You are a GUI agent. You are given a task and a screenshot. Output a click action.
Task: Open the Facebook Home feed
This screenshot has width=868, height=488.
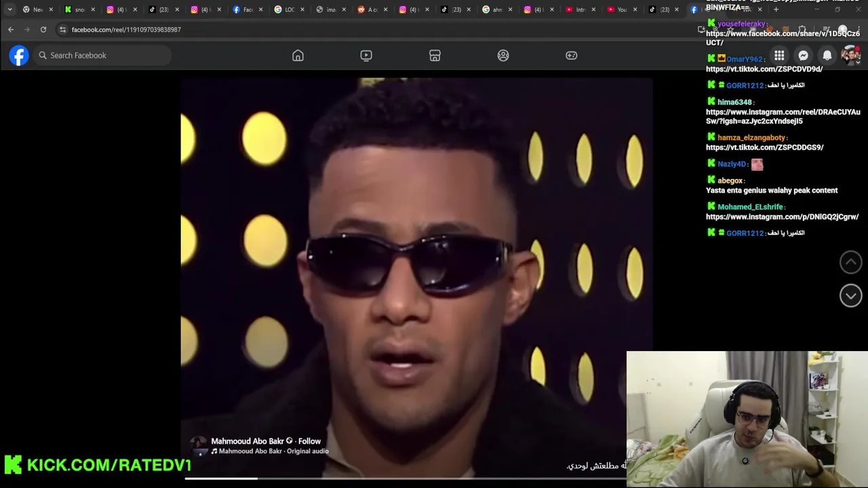click(298, 56)
